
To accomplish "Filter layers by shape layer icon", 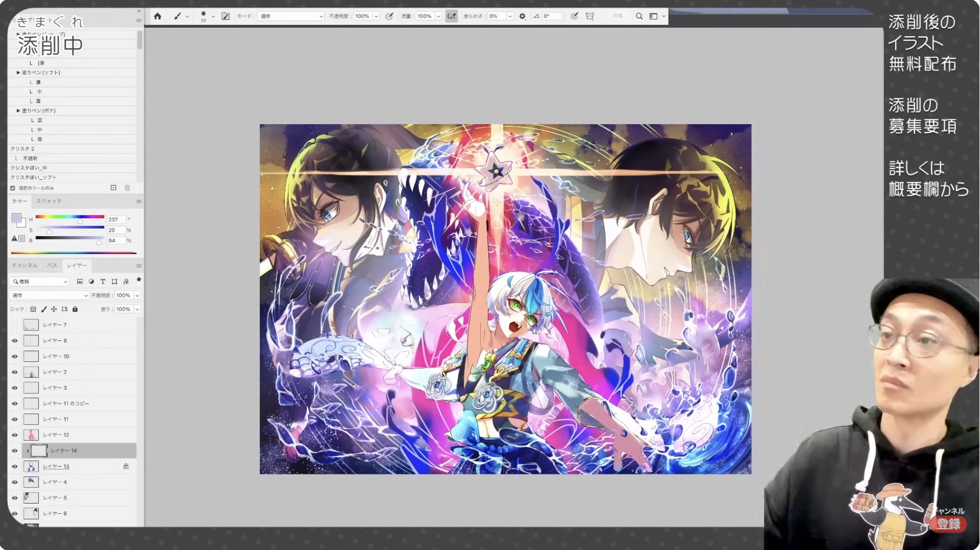I will 115,281.
